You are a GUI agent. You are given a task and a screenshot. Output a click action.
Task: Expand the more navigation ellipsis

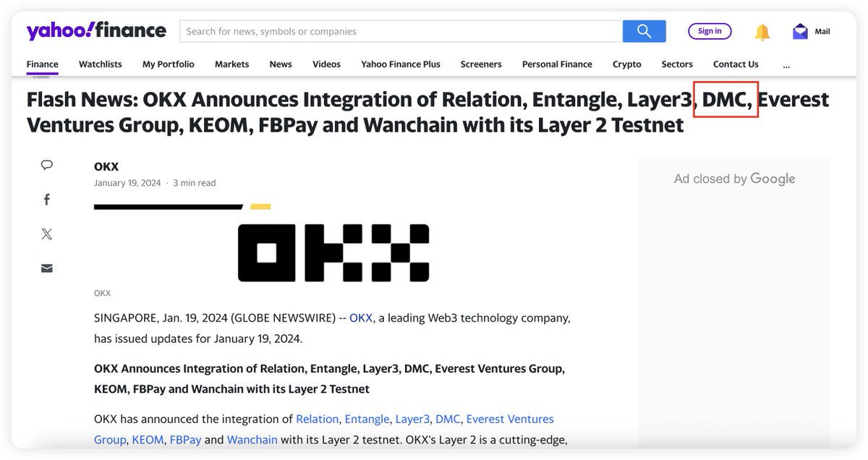[786, 65]
